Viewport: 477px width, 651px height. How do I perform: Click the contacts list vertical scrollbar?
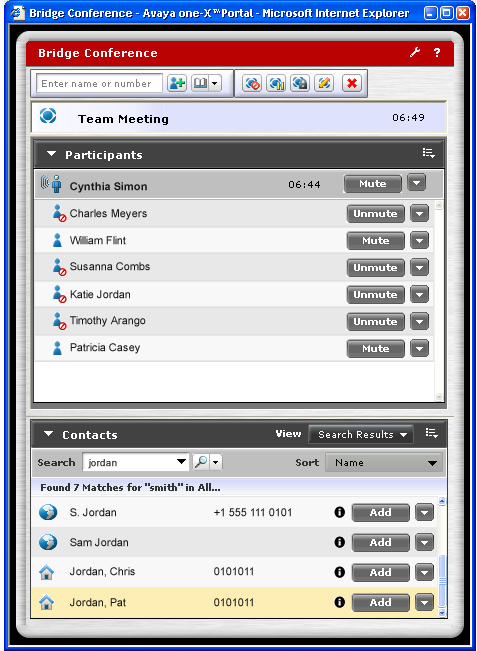pyautogui.click(x=442, y=557)
